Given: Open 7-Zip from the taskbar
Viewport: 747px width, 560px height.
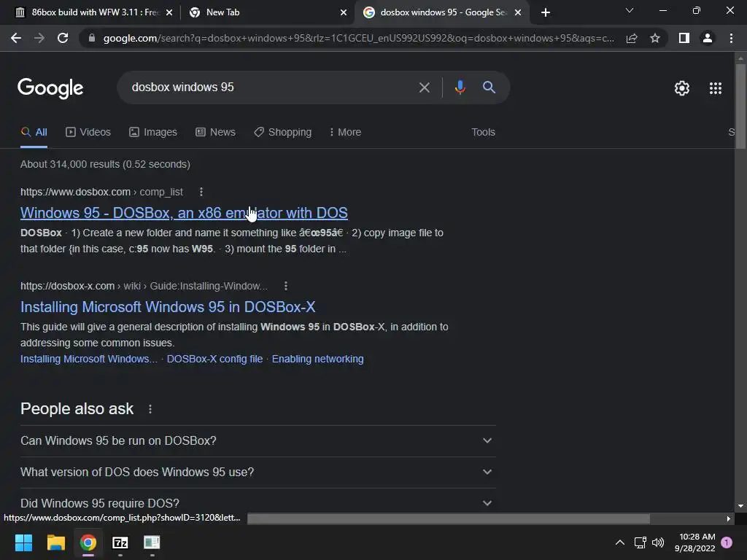Looking at the screenshot, I should coord(120,542).
